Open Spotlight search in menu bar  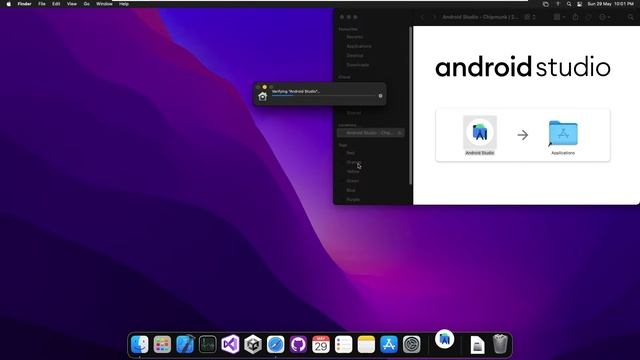coord(569,4)
